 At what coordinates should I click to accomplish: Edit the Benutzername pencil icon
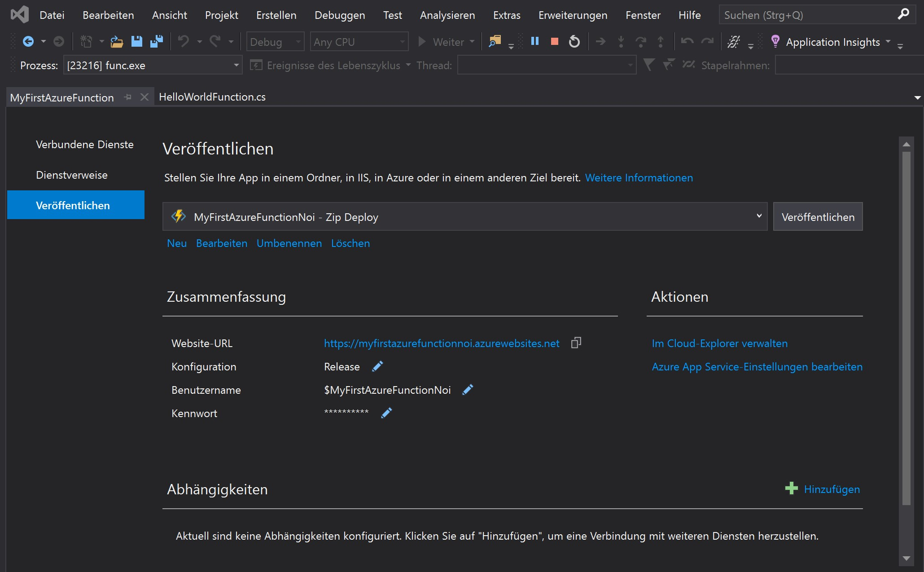pos(468,390)
